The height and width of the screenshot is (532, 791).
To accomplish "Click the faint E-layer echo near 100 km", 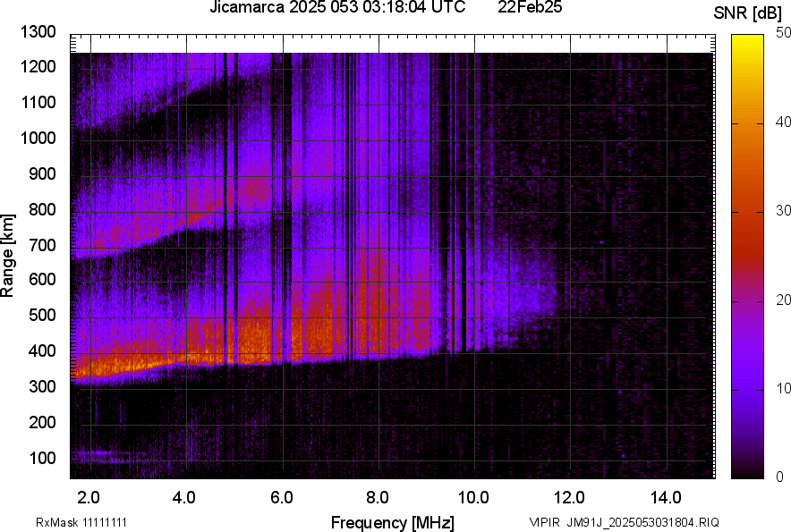I will pos(98,455).
